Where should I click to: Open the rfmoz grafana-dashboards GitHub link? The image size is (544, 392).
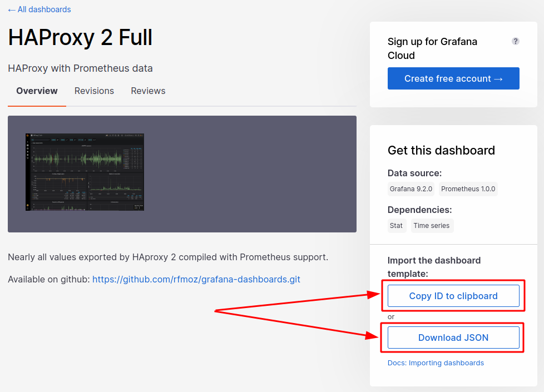click(196, 279)
